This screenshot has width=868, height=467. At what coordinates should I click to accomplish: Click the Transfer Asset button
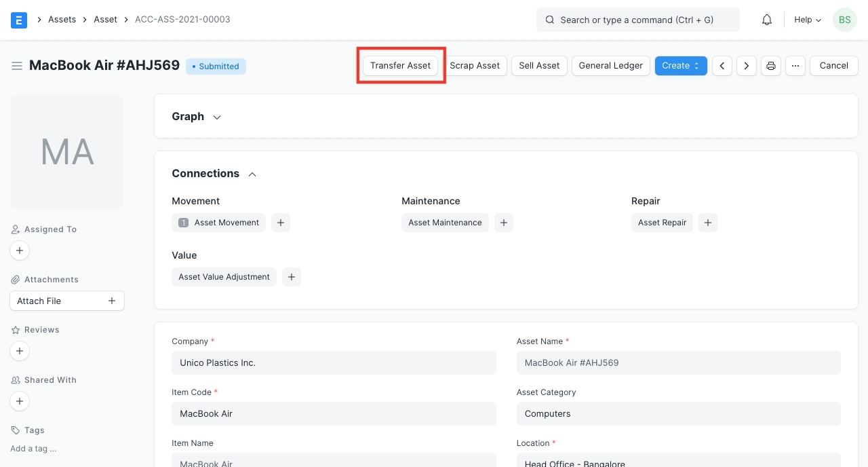coord(400,66)
